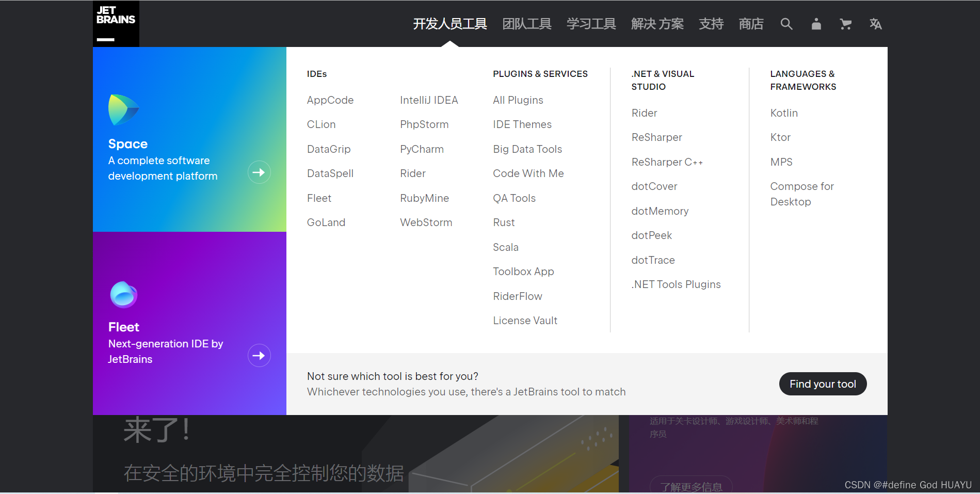
Task: Open the Fleet link in IDEs list
Action: [319, 198]
